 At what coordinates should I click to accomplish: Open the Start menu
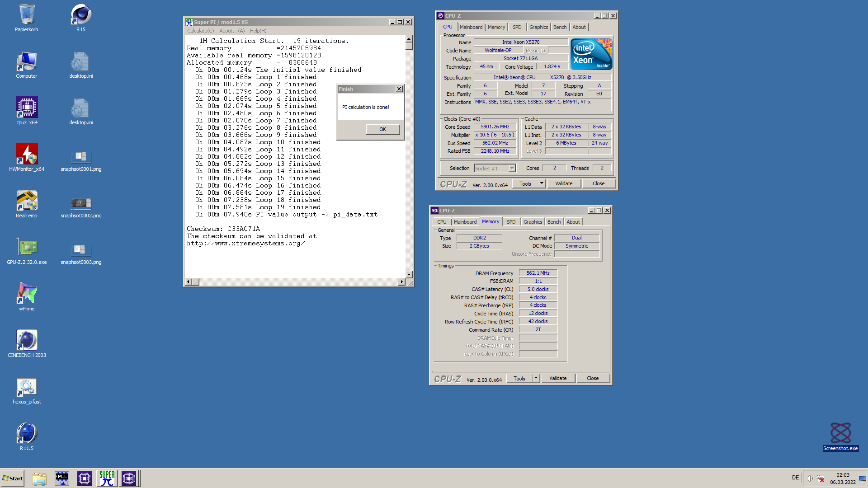pyautogui.click(x=13, y=479)
